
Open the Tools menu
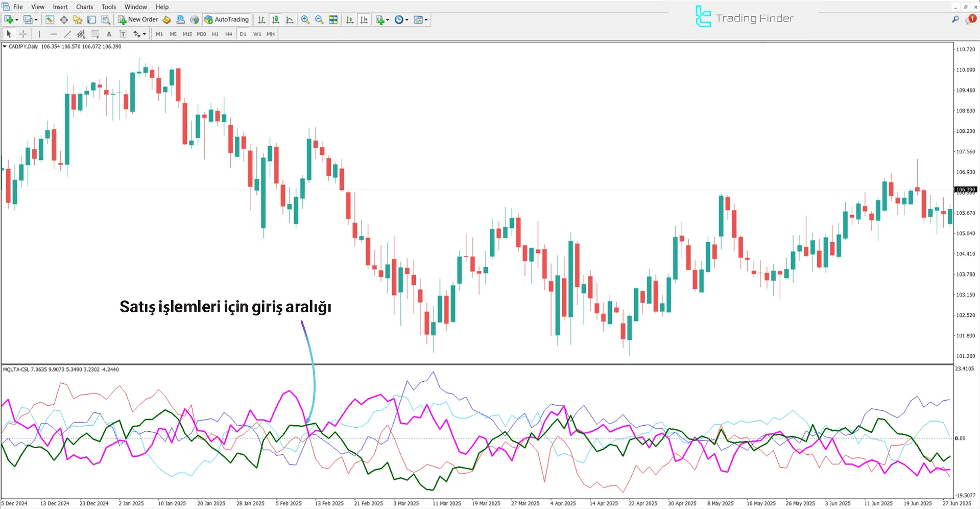(108, 7)
